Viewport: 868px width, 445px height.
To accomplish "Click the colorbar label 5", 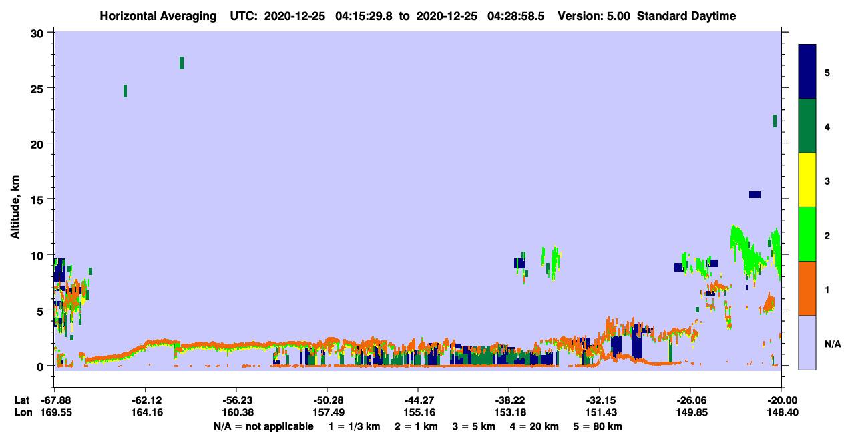I will pos(827,72).
